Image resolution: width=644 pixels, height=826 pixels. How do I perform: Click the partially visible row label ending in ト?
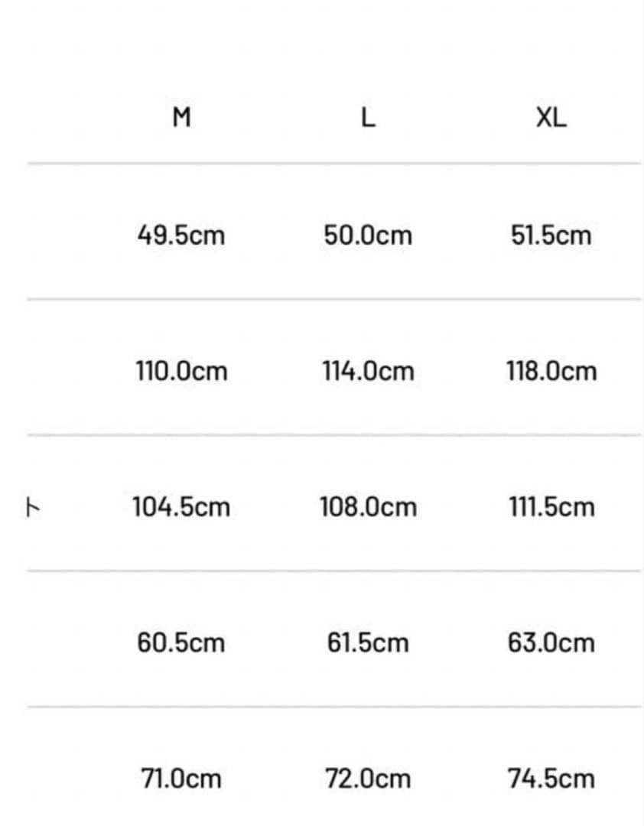[32, 506]
